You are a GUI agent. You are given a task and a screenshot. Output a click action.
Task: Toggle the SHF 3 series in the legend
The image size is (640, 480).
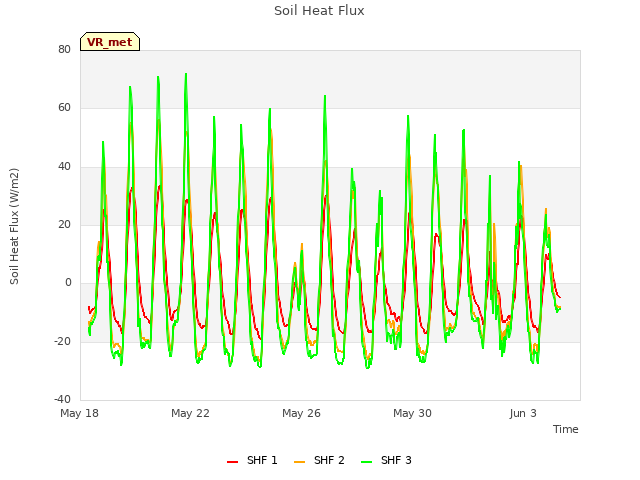tap(387, 460)
